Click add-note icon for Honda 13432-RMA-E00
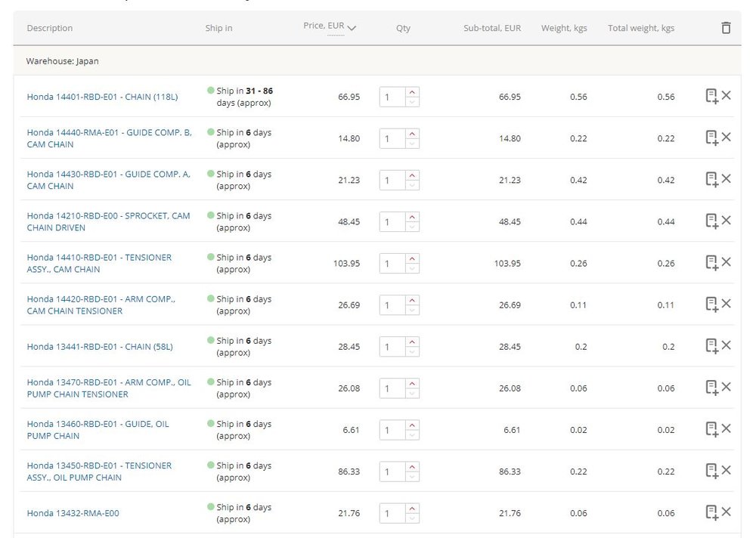 [711, 512]
